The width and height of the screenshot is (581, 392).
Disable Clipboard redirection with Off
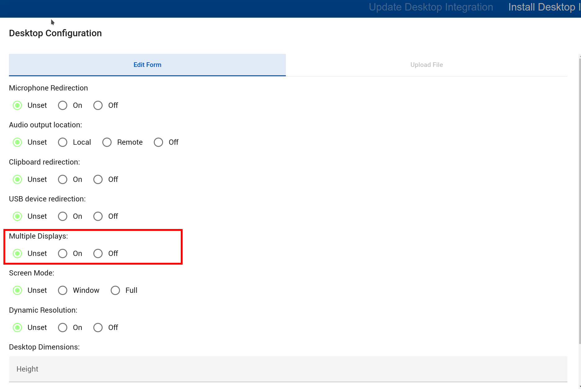pos(98,179)
